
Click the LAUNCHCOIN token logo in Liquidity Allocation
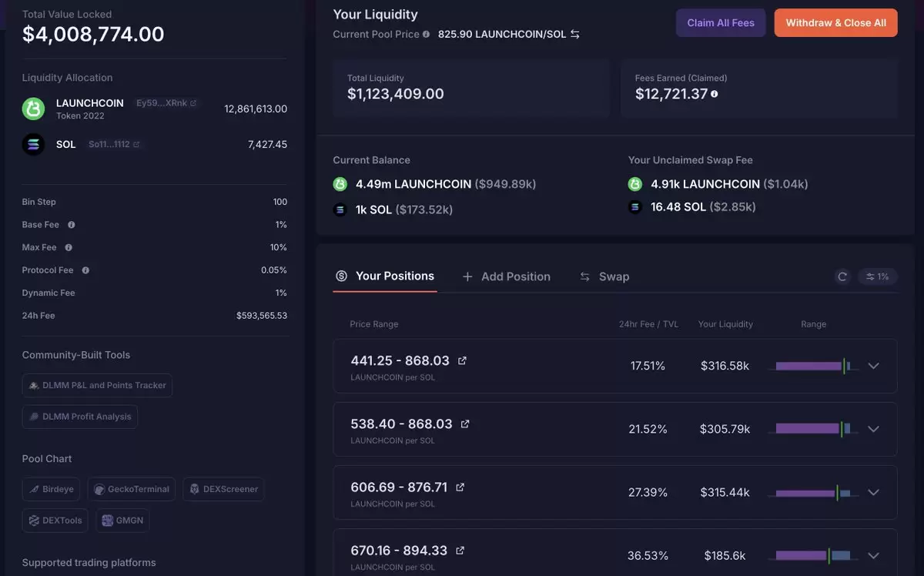pos(33,109)
